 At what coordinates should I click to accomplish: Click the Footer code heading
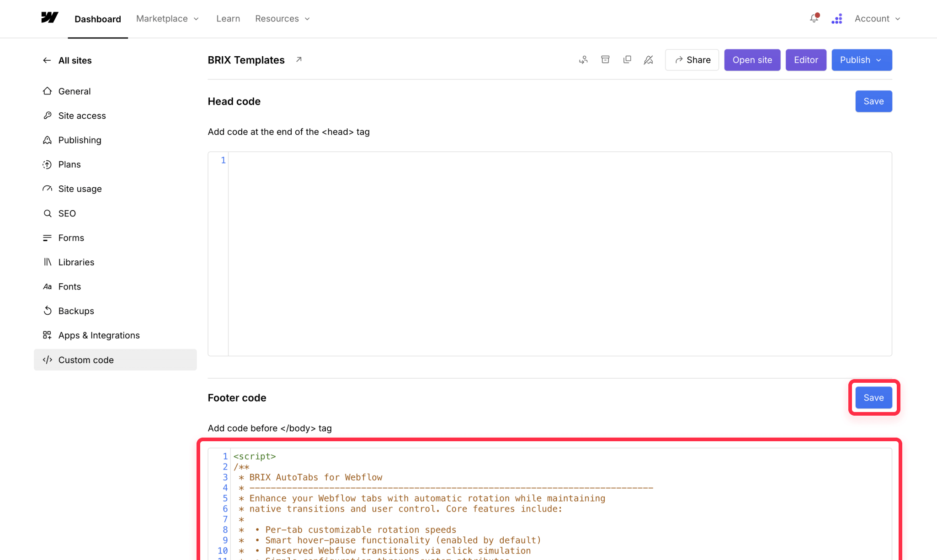coord(237,398)
